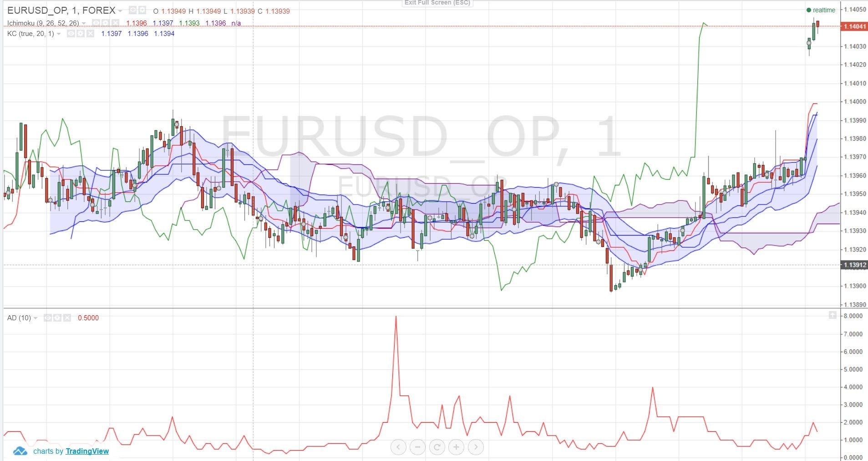This screenshot has width=868, height=461.
Task: Click the Ichimoku green value 1.1393
Action: [189, 23]
